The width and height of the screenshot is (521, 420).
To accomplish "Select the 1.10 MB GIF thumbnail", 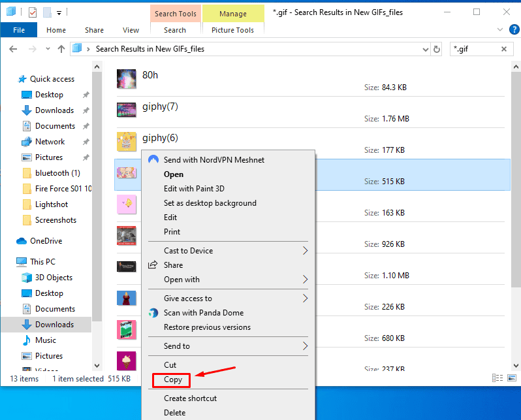I will tap(126, 267).
